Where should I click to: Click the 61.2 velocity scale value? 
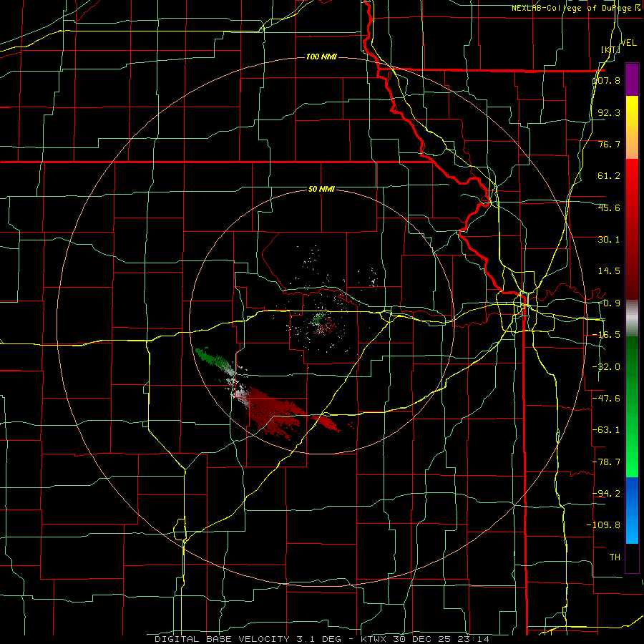(x=609, y=176)
